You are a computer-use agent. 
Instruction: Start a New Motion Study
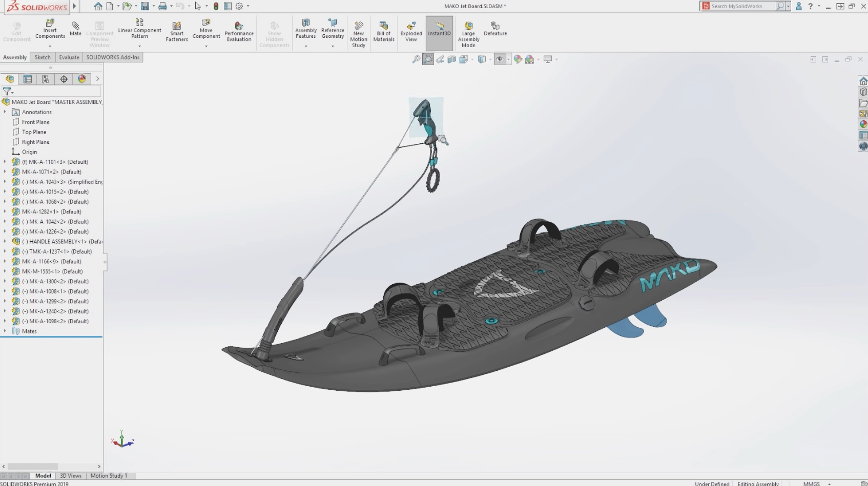coord(358,32)
